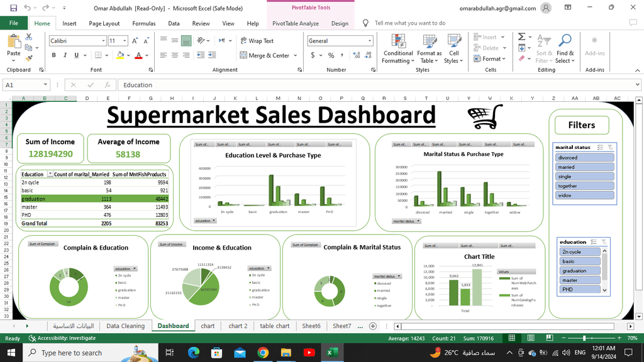Click Insert Function fx icon
The image size is (644, 362).
[107, 85]
